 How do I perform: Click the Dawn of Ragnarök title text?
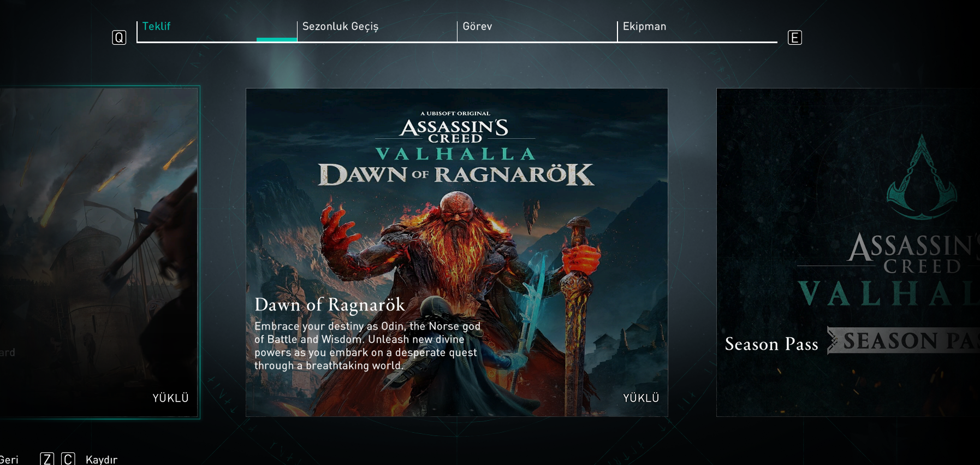(x=330, y=305)
